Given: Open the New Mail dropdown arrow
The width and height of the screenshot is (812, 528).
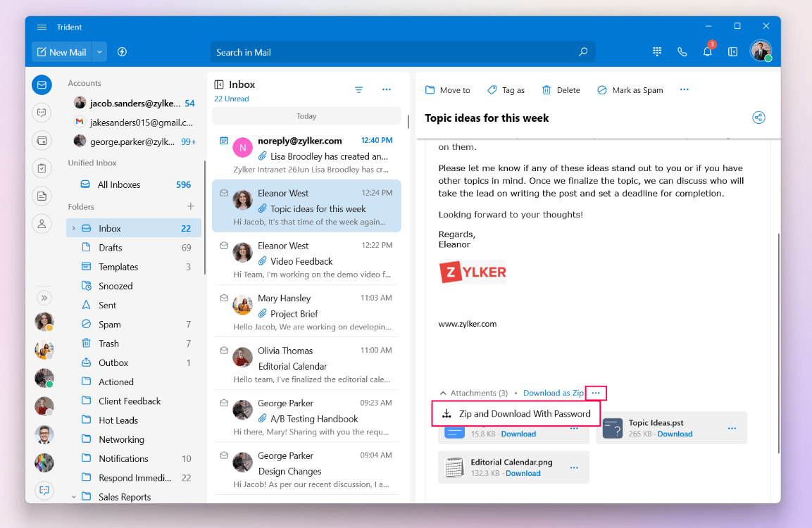Looking at the screenshot, I should (x=99, y=52).
